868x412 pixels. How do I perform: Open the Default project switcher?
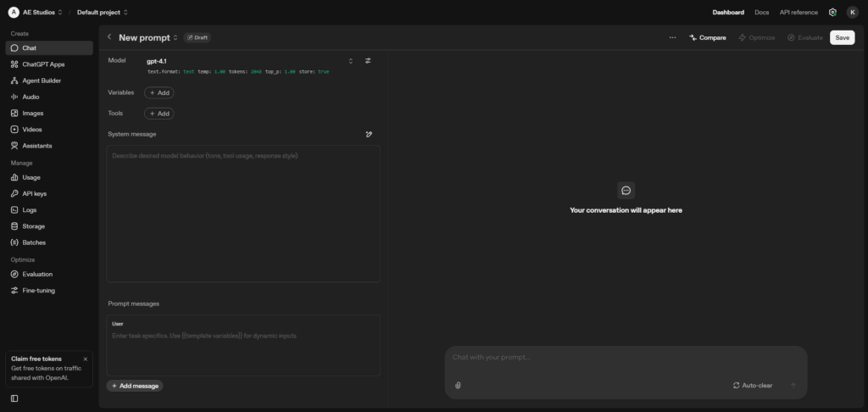pos(103,12)
